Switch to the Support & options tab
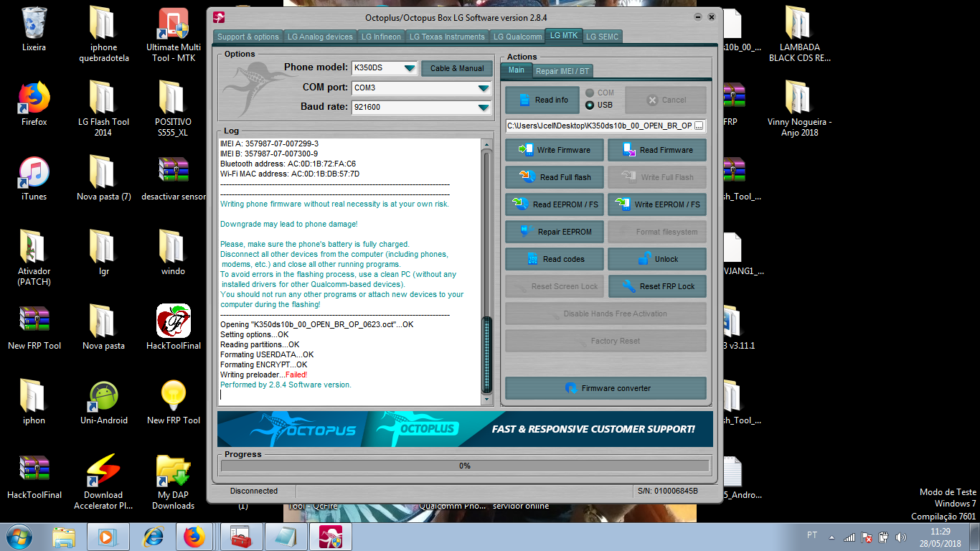This screenshot has width=980, height=551. [x=248, y=37]
